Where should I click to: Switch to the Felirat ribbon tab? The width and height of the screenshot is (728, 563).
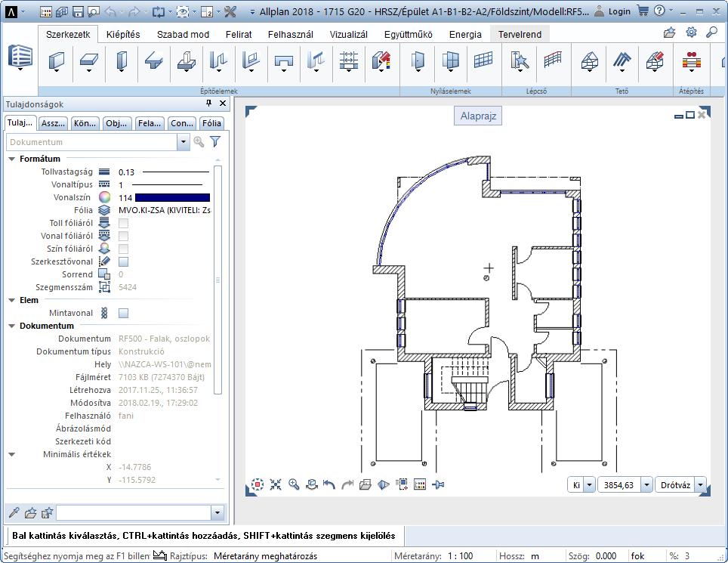click(x=239, y=34)
